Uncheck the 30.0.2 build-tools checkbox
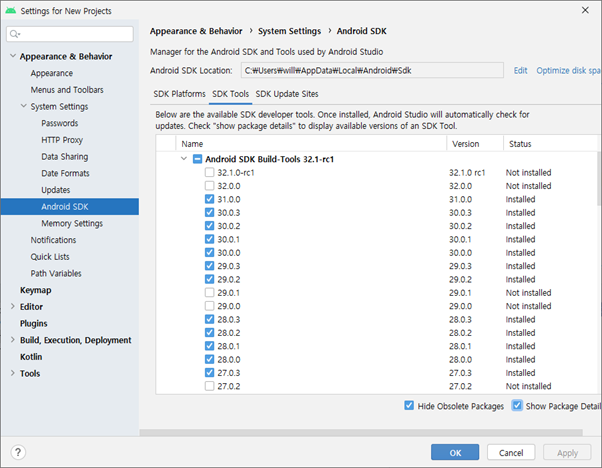602x468 pixels. pos(209,226)
